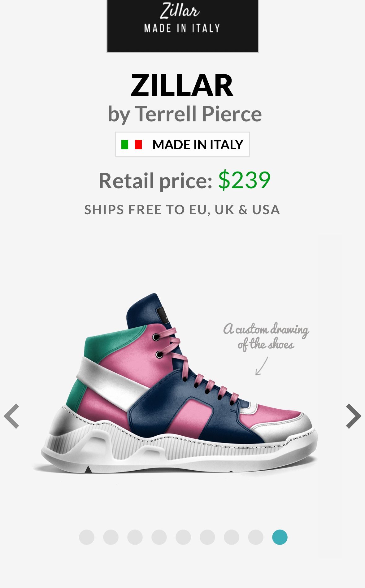The width and height of the screenshot is (365, 588).
Task: Open designer link by Terrell Pierce
Action: [x=185, y=114]
